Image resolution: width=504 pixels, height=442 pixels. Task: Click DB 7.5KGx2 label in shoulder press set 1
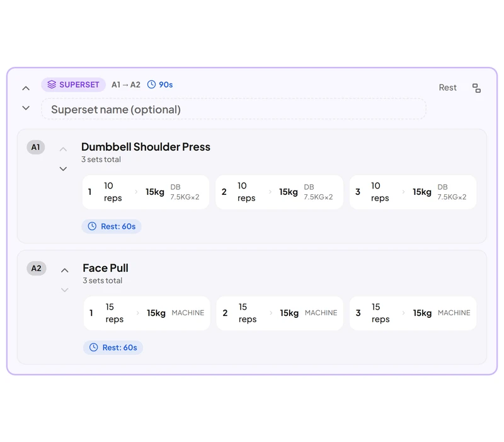point(185,192)
